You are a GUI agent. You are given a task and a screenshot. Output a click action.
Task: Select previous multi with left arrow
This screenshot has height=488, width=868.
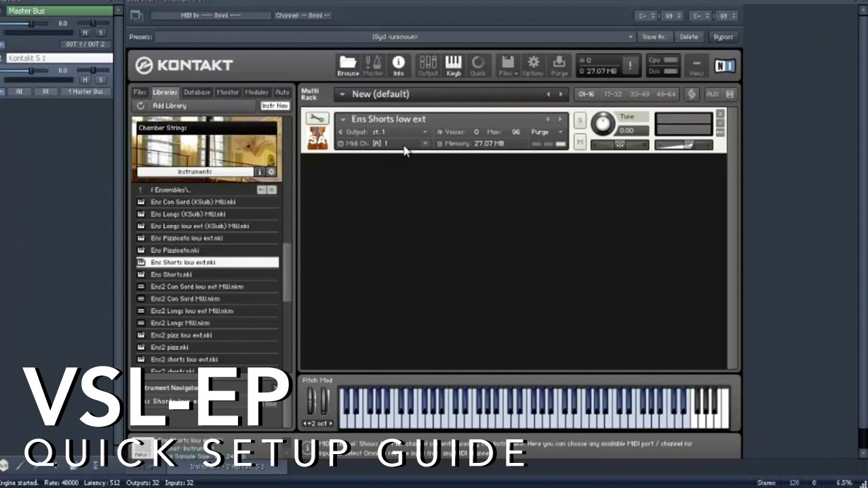tap(549, 94)
